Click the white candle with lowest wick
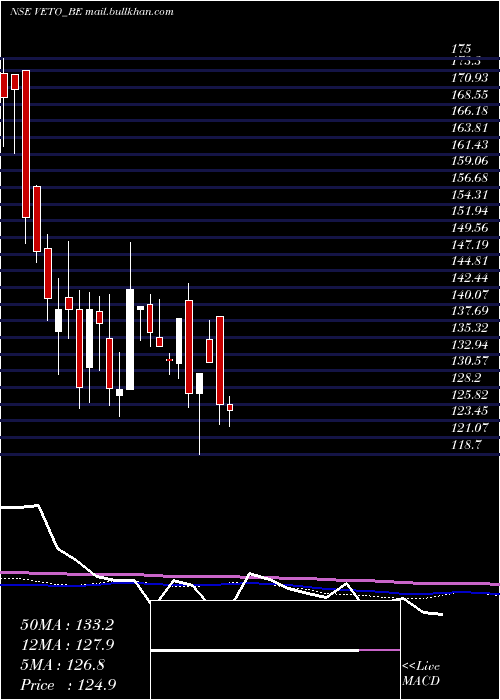Image resolution: width=500 pixels, height=700 pixels. (x=199, y=383)
